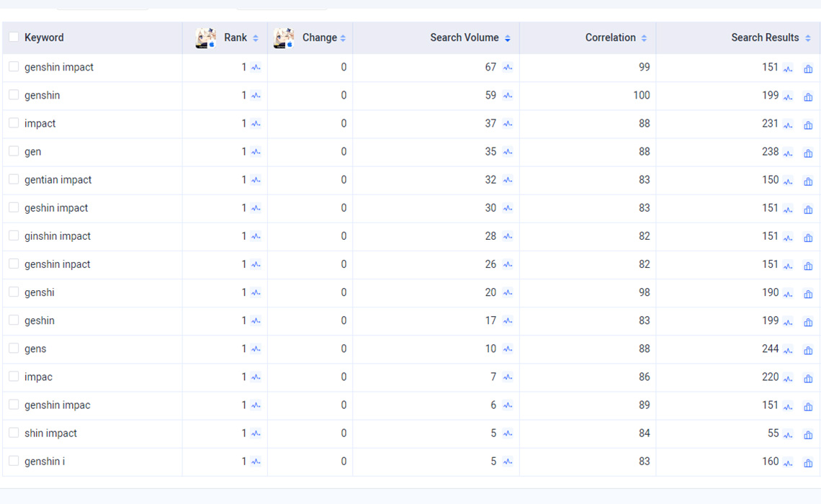The image size is (821, 504).
Task: Open search volume trend for impact keyword
Action: tap(508, 124)
